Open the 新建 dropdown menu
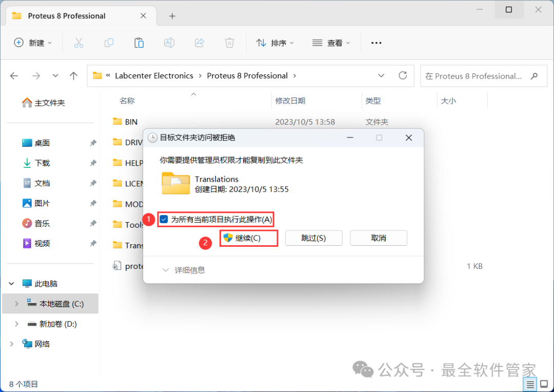 33,43
